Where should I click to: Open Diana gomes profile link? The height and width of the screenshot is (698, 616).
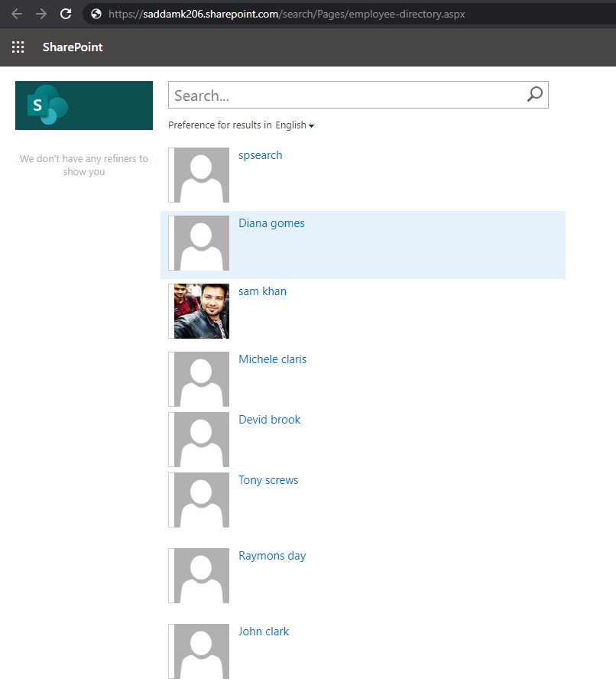(271, 223)
